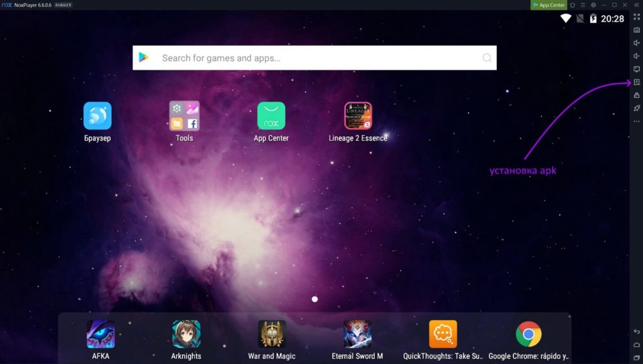This screenshot has height=364, width=643.
Task: Raise volume with the volume up icon
Action: [x=636, y=43]
